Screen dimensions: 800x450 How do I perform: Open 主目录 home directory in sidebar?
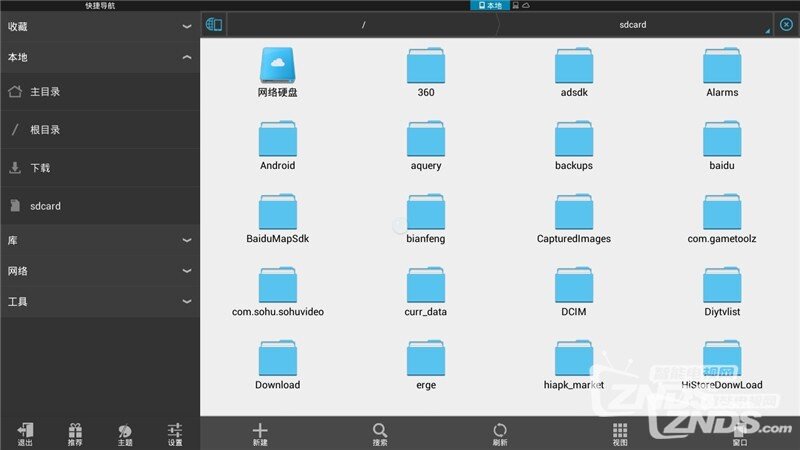coord(100,92)
